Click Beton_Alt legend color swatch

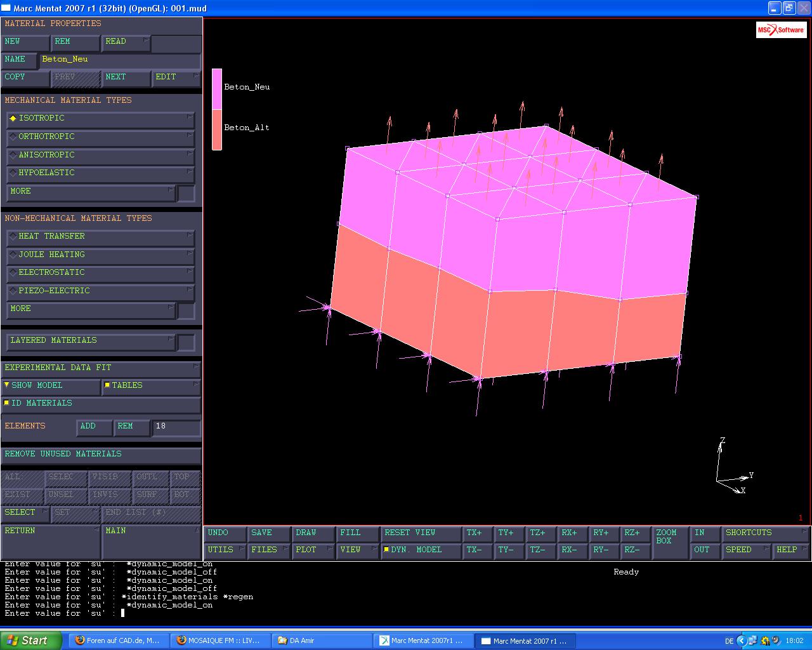pyautogui.click(x=217, y=129)
